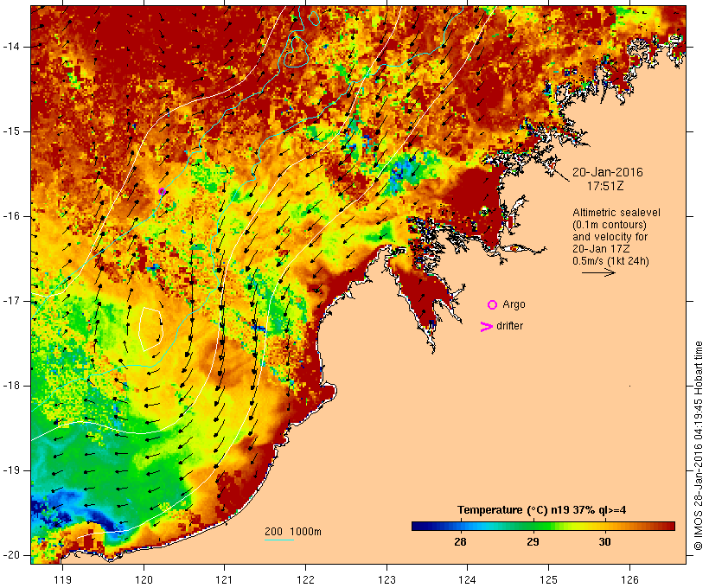This screenshot has width=709, height=588.
Task: Click the time text 17:51Z
Action: tap(605, 186)
